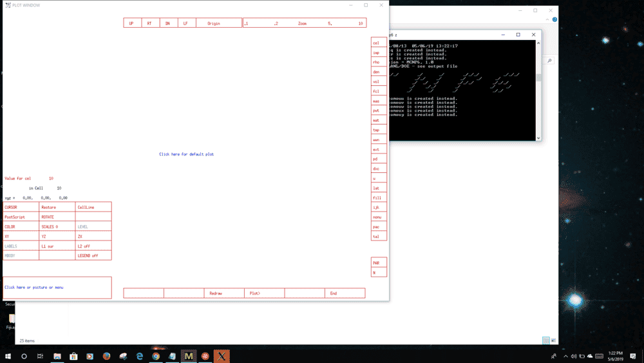
Task: Generate PostScript output
Action: pyautogui.click(x=21, y=217)
